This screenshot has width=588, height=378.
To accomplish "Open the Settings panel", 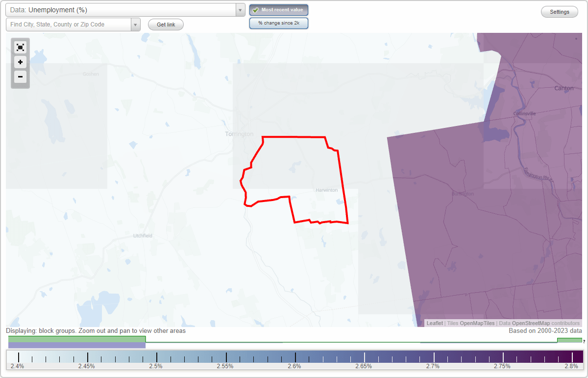I will click(559, 11).
